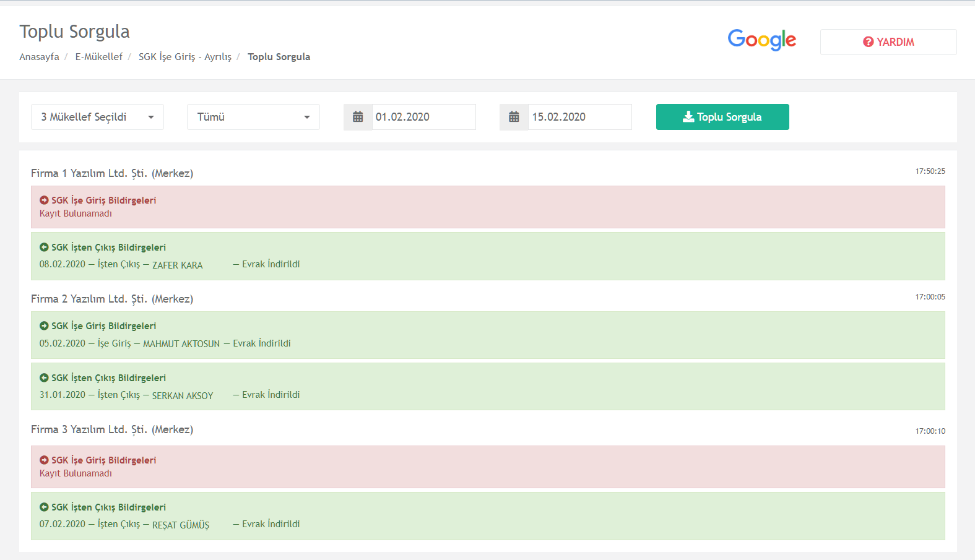Click Firma 1 Kayıt Bulunamadı message
The height and width of the screenshot is (560, 975).
76,213
